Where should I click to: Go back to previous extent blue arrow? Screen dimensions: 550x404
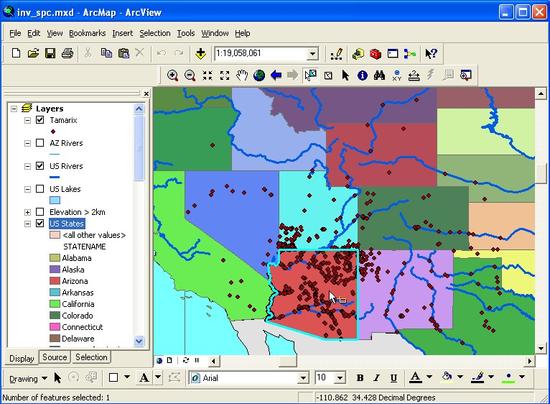coord(276,75)
